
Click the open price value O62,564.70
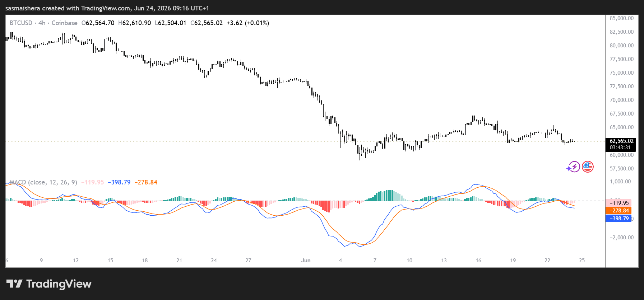[98, 23]
